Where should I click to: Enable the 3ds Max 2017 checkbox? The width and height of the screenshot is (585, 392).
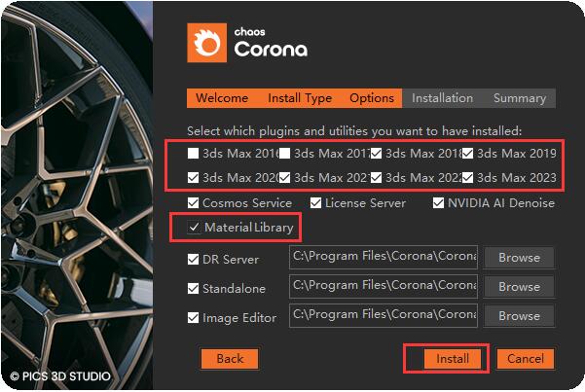coord(284,154)
